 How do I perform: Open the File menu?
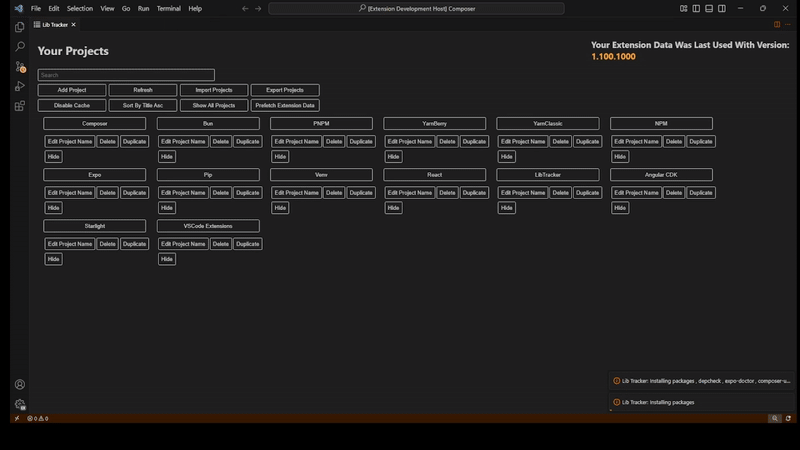click(x=36, y=8)
